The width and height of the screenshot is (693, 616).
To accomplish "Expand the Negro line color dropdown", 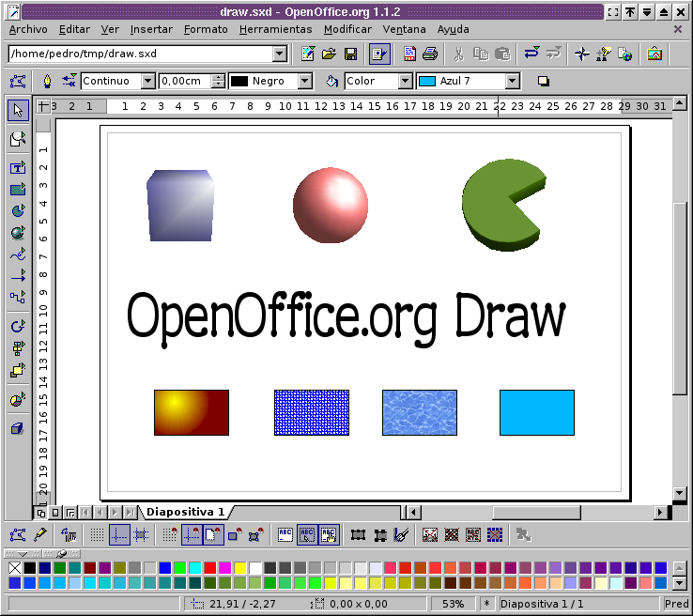I will 304,82.
